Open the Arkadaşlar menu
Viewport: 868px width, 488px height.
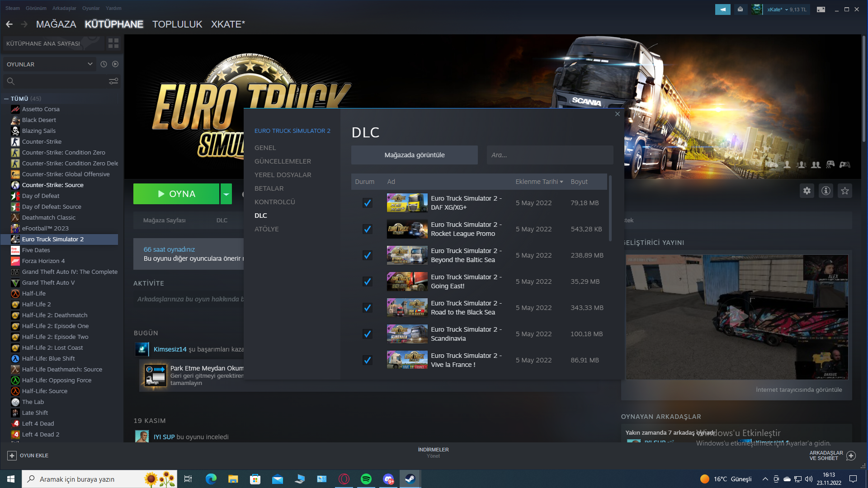pos(64,8)
